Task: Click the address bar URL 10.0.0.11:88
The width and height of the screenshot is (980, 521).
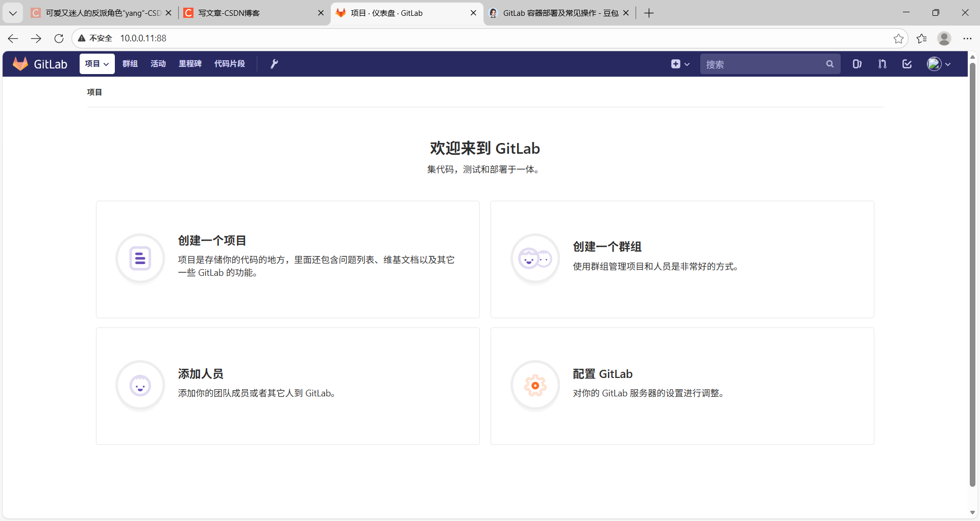Action: [x=143, y=38]
